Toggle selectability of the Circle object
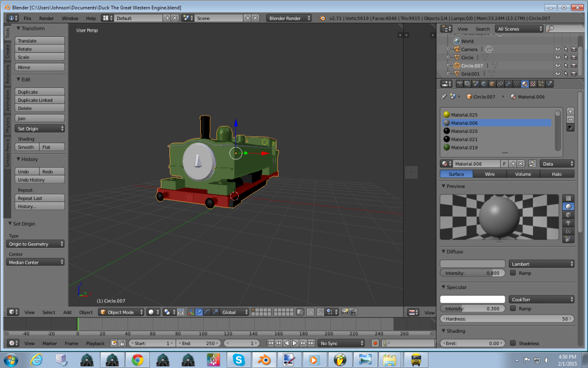This screenshot has width=588, height=368. click(x=566, y=57)
